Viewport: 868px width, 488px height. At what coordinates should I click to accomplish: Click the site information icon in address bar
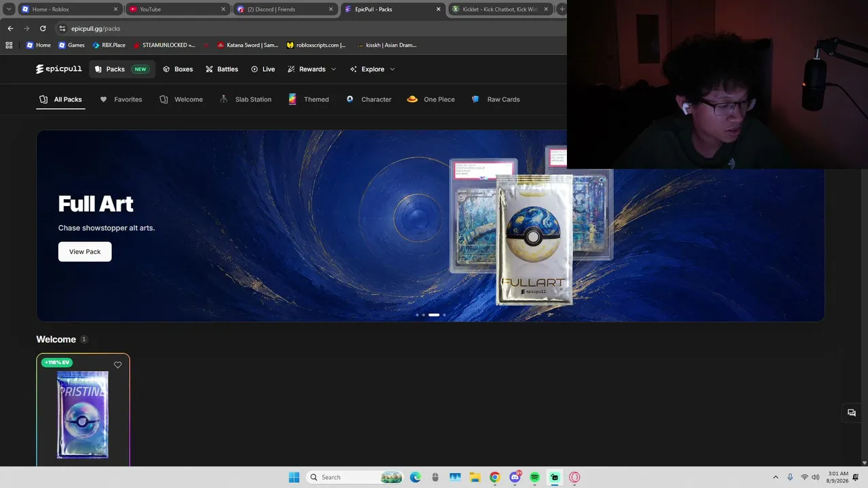[62, 28]
